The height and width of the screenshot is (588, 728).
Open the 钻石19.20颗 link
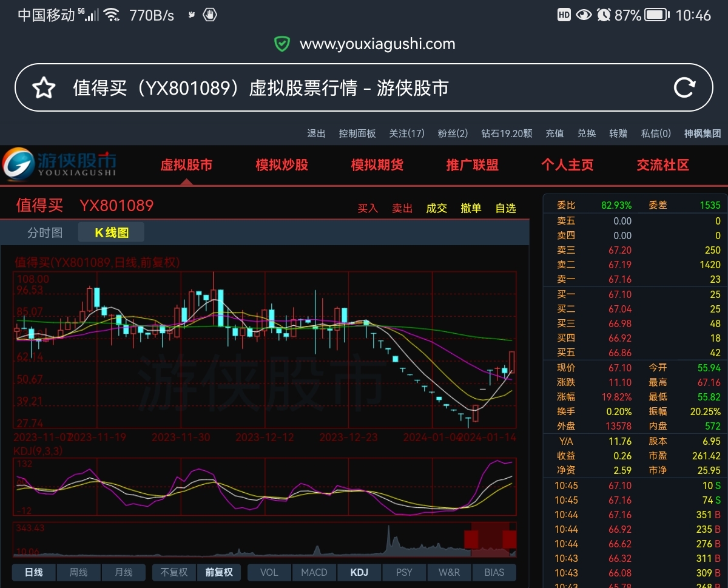(x=507, y=133)
